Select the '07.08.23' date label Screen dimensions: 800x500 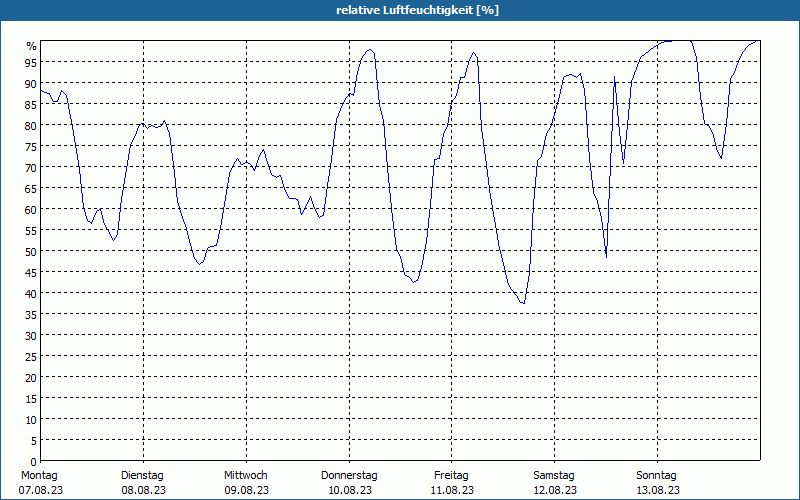41,490
